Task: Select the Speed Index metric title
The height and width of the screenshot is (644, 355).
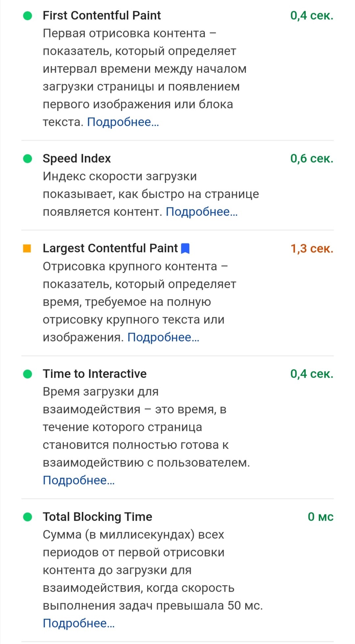Action: click(77, 158)
